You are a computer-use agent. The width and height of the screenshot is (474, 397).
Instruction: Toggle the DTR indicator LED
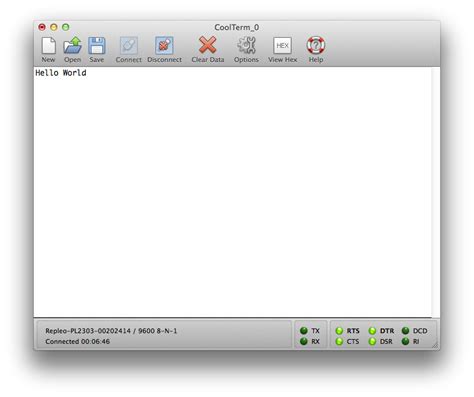point(372,331)
